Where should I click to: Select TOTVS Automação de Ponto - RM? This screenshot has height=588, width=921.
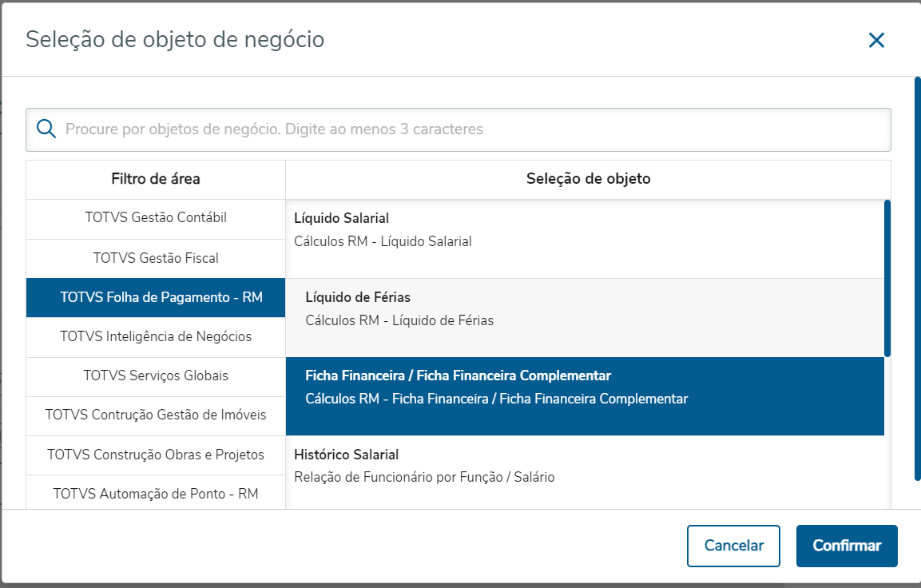[156, 494]
